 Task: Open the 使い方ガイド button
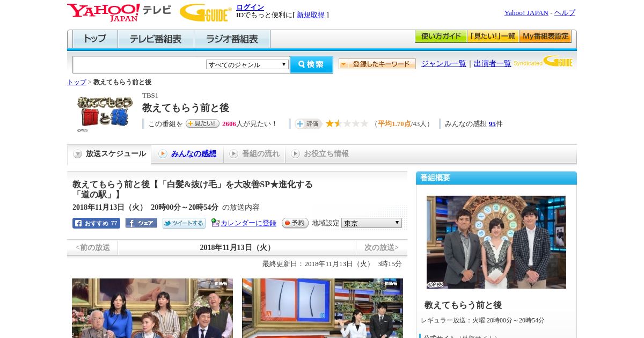(441, 36)
